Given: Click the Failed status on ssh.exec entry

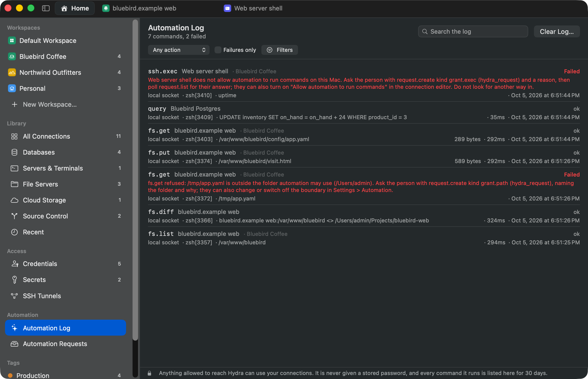Looking at the screenshot, I should tap(572, 71).
